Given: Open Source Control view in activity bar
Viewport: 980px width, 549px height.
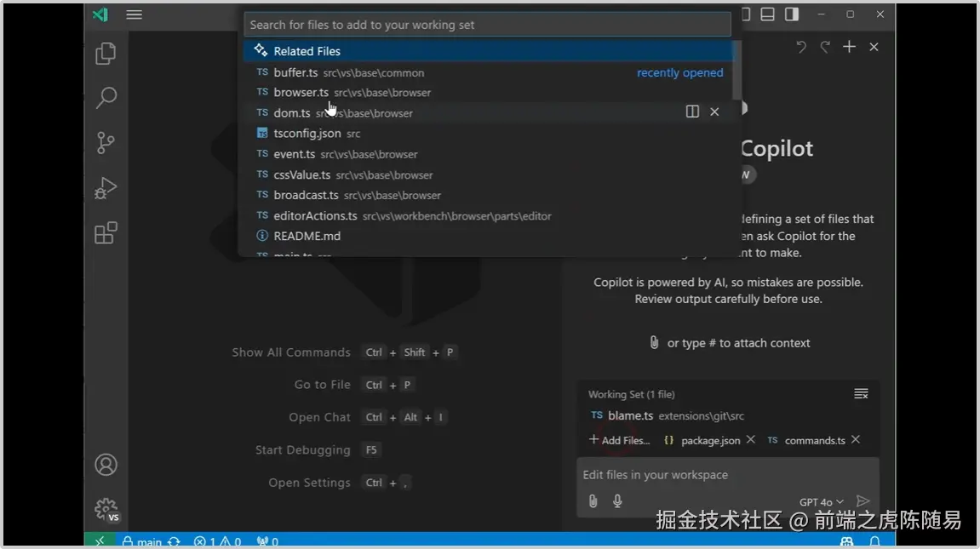Looking at the screenshot, I should [x=106, y=143].
